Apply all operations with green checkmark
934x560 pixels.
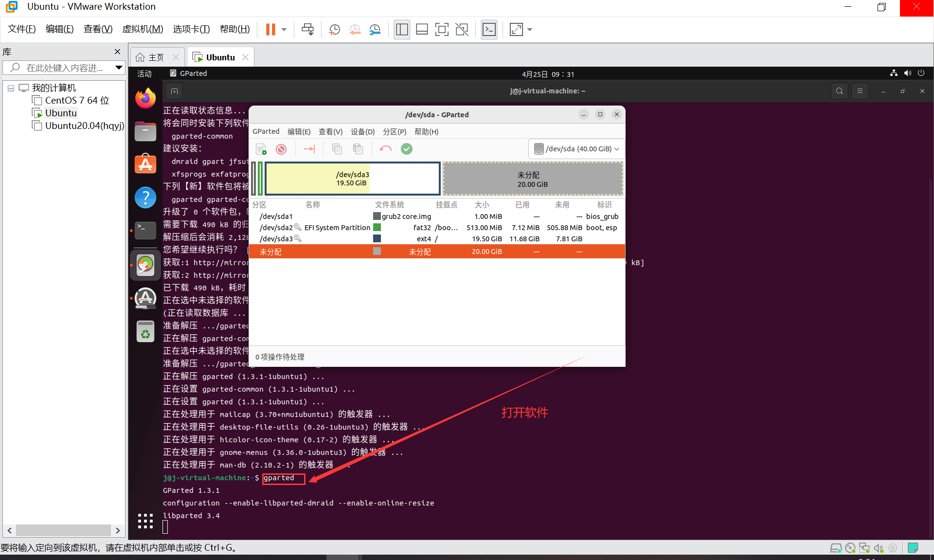407,149
